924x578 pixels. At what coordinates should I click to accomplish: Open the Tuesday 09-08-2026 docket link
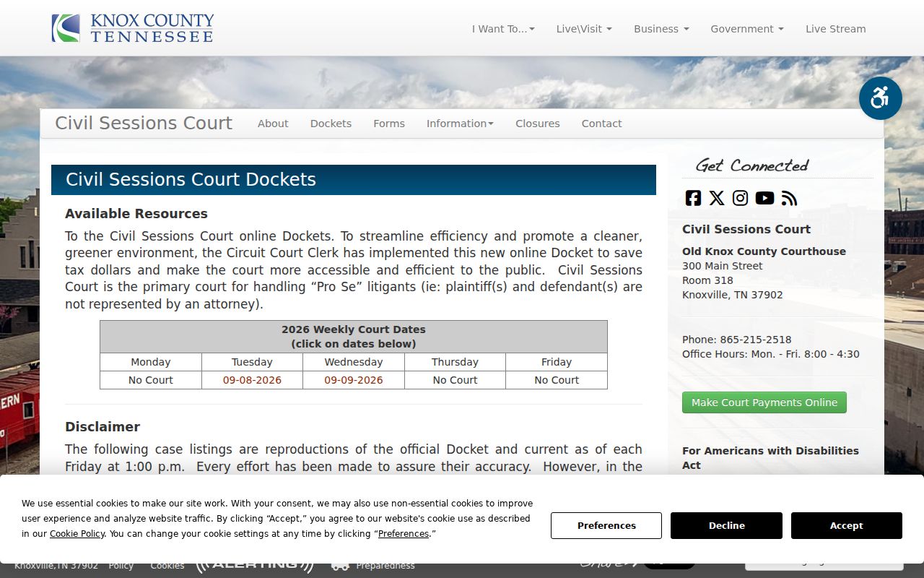tap(252, 380)
